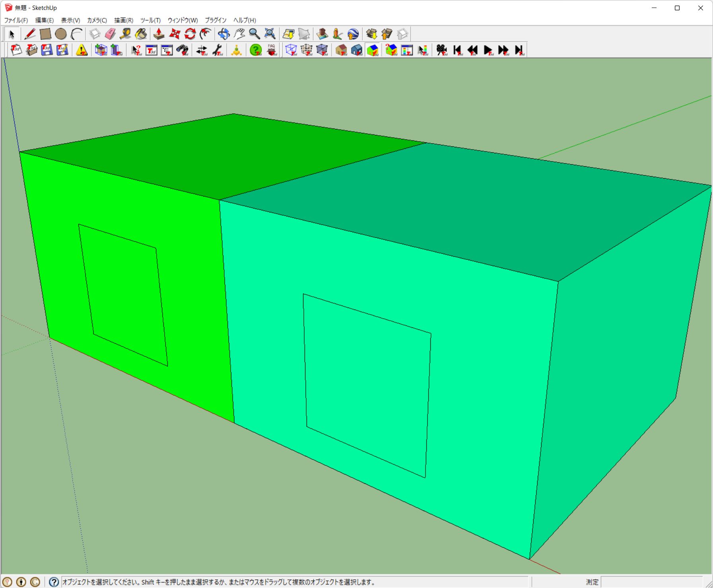Toggle the textured cube display mode

coord(307,50)
